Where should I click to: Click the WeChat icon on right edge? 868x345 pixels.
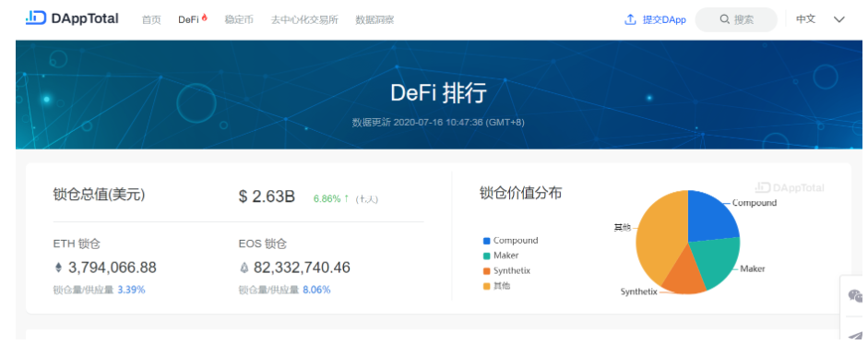(855, 296)
